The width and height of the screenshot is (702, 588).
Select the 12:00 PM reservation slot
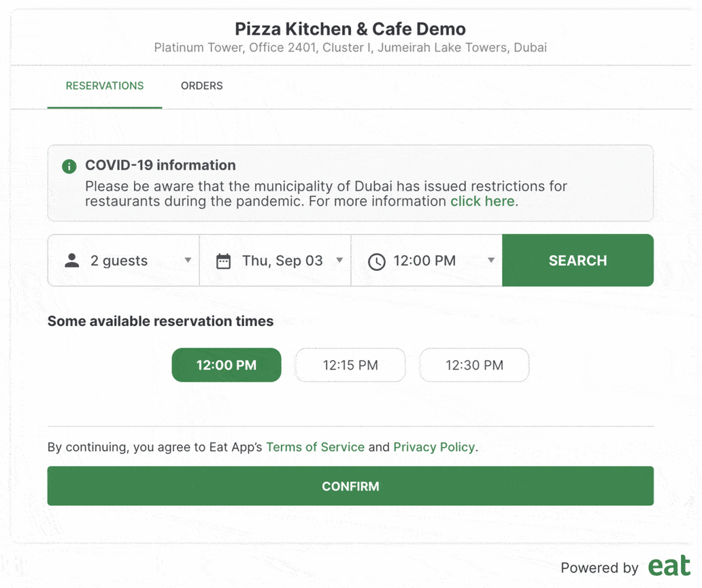click(x=226, y=365)
